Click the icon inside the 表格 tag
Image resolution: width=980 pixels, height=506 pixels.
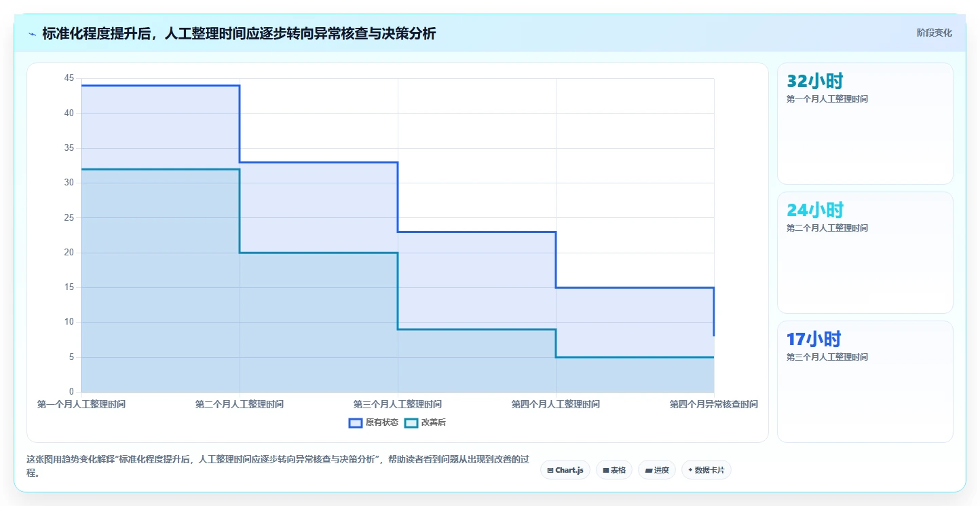pos(606,470)
